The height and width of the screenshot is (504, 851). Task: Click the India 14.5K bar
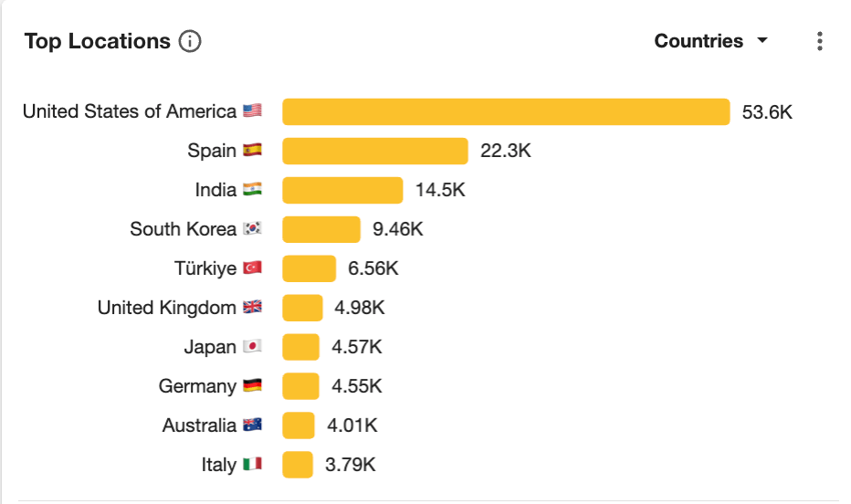click(x=342, y=190)
